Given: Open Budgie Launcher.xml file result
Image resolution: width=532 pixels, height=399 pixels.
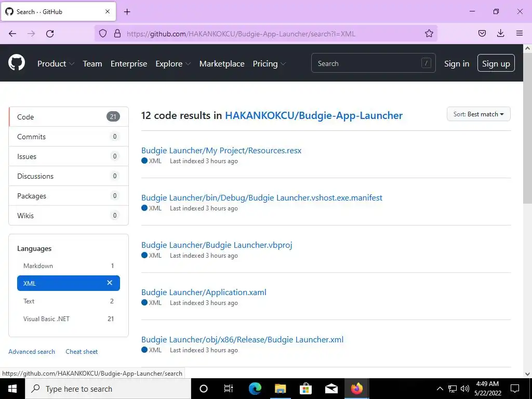Looking at the screenshot, I should tap(242, 339).
